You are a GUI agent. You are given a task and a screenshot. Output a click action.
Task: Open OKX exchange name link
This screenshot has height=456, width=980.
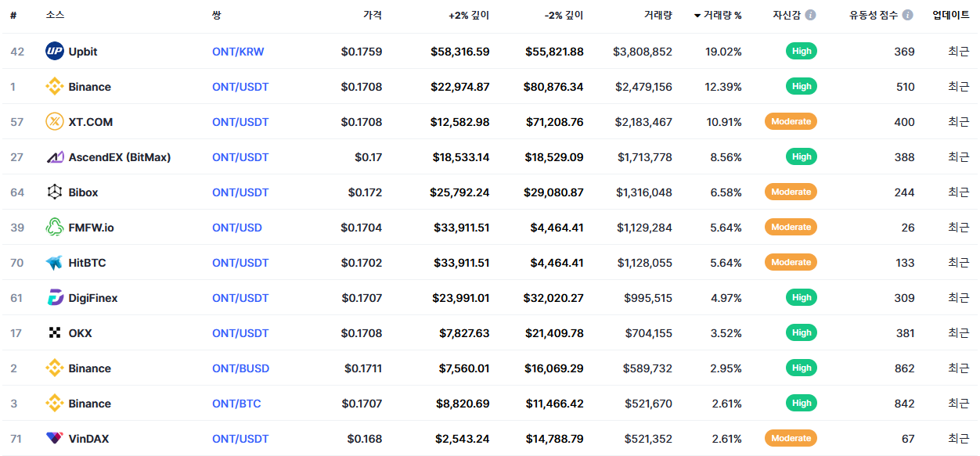click(x=81, y=333)
